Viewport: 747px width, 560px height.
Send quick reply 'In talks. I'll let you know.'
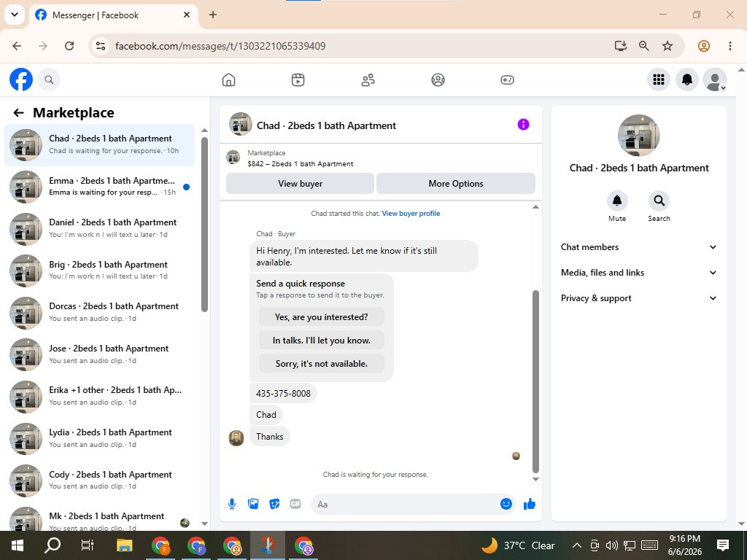[322, 341]
